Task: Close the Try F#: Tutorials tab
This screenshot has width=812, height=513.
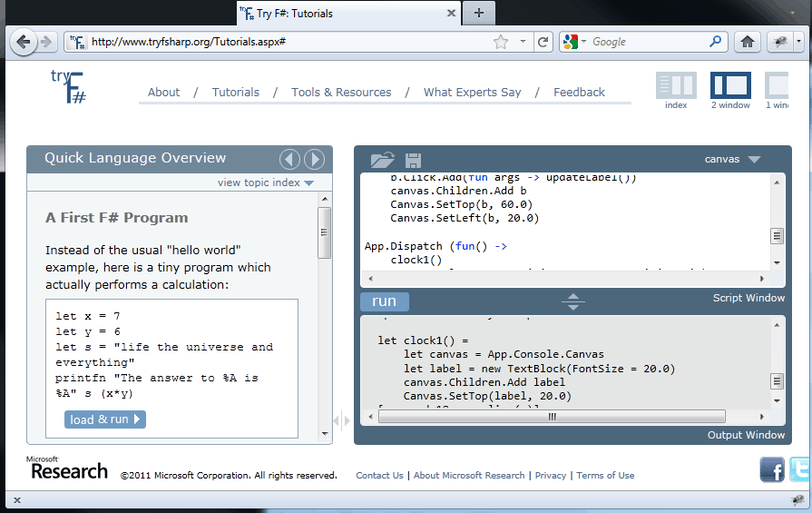Action: 451,14
